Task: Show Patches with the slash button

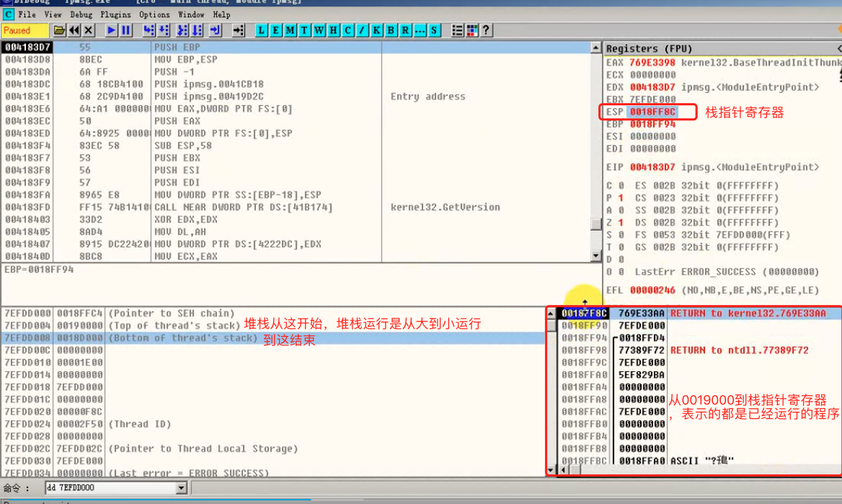Action: coord(362,30)
